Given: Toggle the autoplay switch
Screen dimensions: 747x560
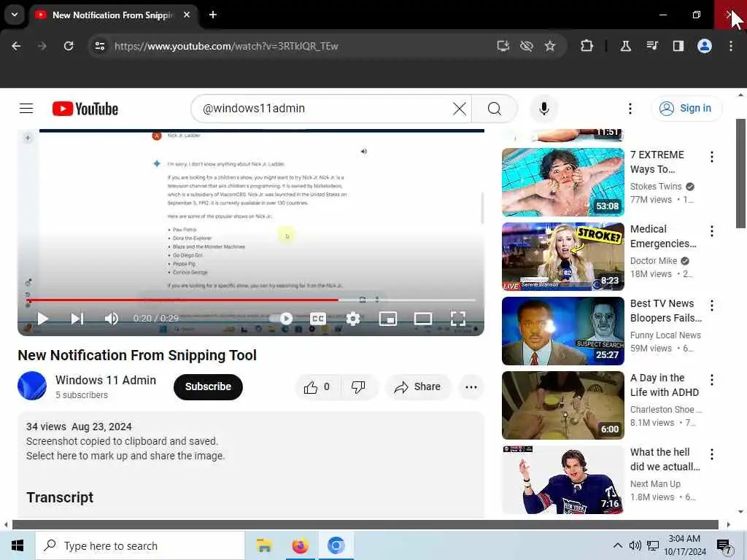Looking at the screenshot, I should tap(281, 319).
